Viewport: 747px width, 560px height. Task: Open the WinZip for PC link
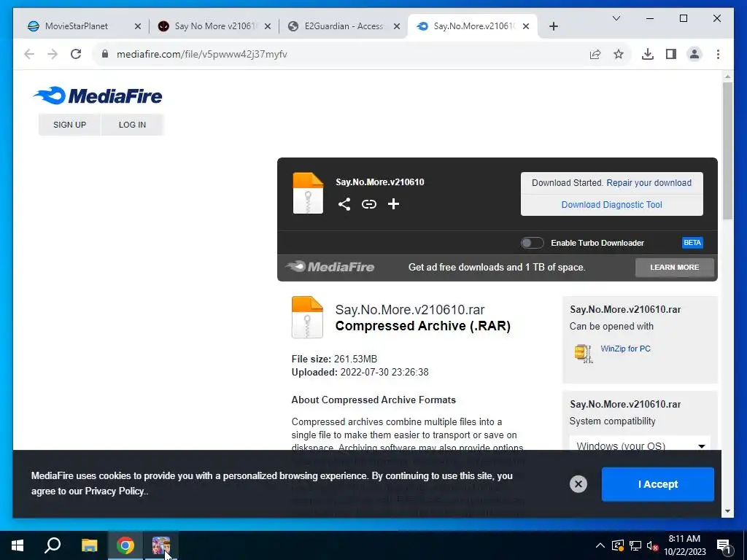point(625,349)
